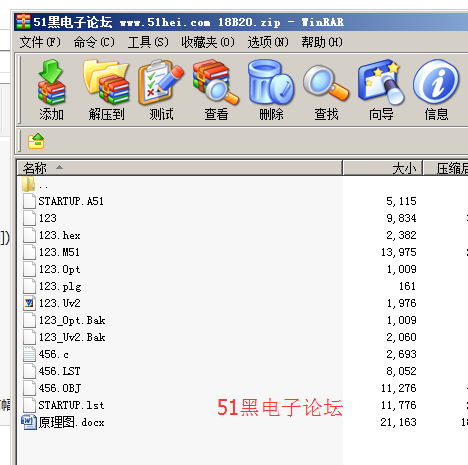
Task: Open the 文件(F) menu
Action: click(x=40, y=42)
